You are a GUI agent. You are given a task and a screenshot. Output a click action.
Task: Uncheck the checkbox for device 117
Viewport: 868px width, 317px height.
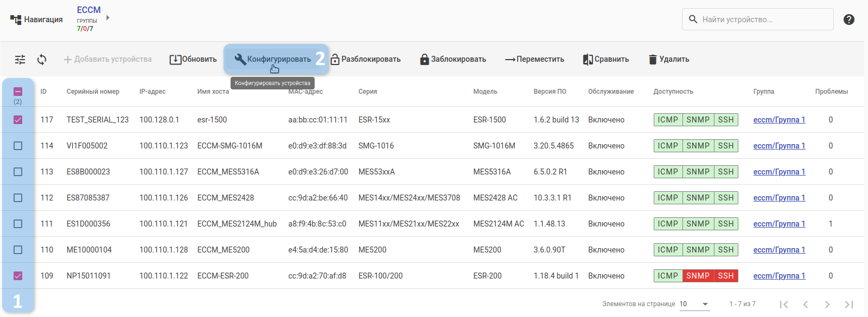point(18,120)
